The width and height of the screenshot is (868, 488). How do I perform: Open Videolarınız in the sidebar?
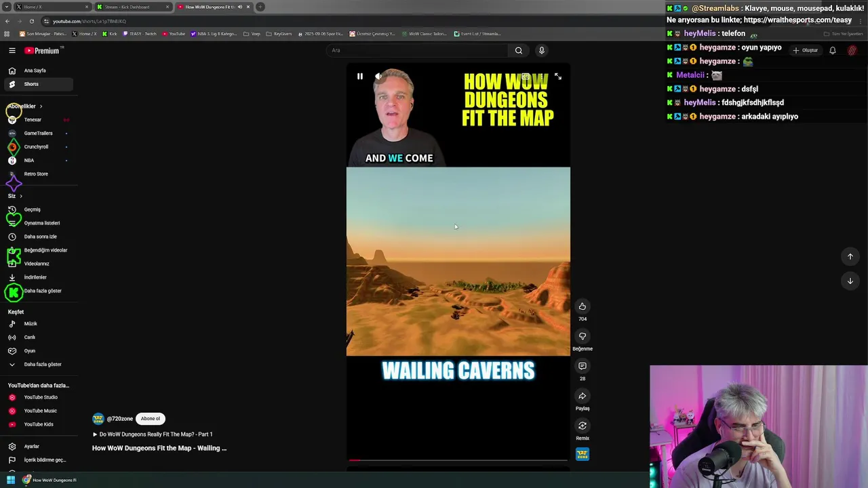pyautogui.click(x=38, y=264)
